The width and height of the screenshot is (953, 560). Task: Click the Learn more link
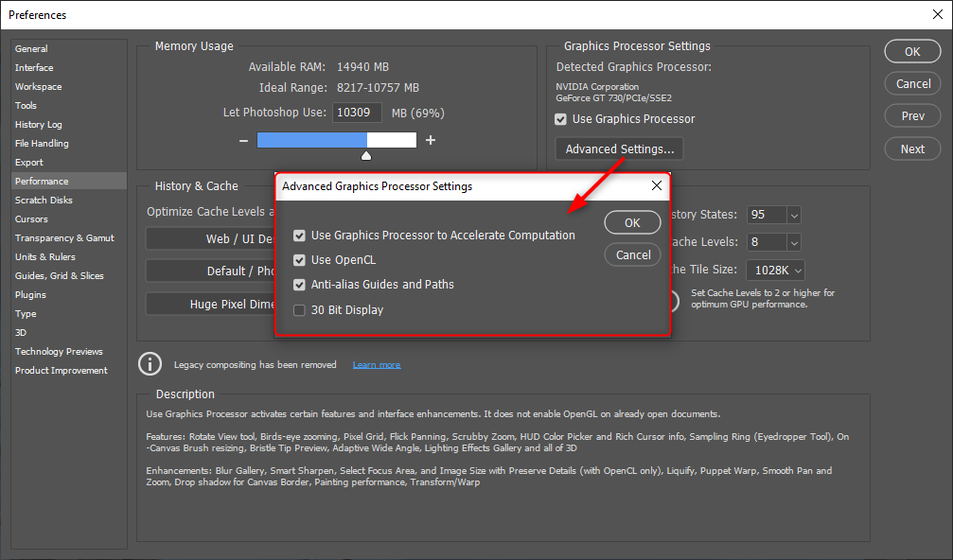(376, 364)
